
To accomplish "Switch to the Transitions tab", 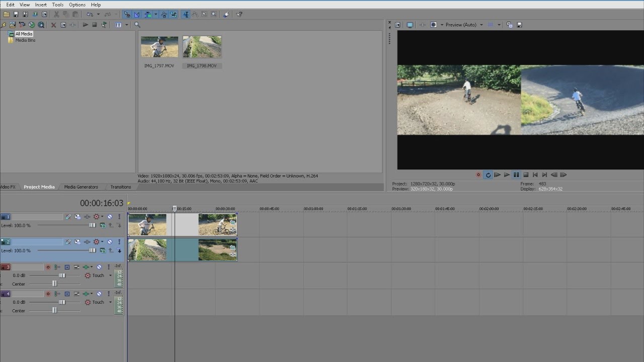I will pos(121,187).
